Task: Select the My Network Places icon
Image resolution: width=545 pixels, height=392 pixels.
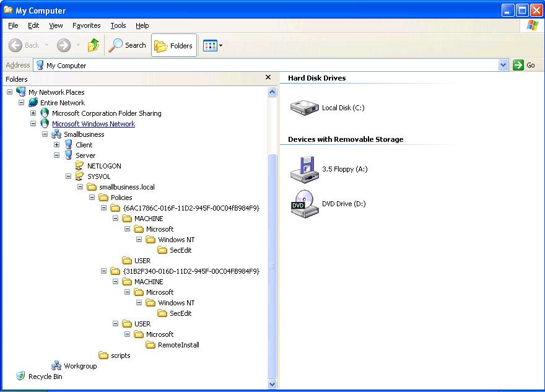Action: click(x=21, y=92)
